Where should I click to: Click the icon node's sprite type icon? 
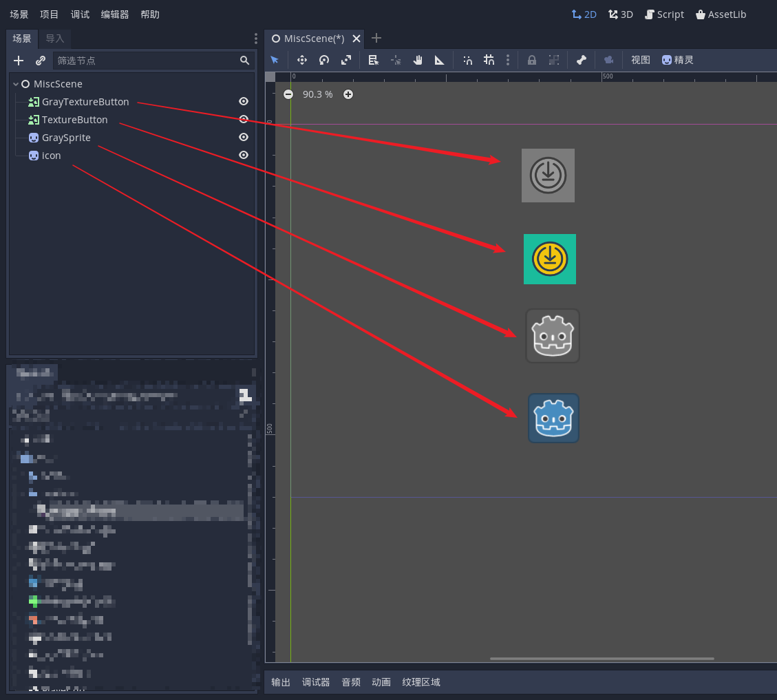tap(34, 156)
